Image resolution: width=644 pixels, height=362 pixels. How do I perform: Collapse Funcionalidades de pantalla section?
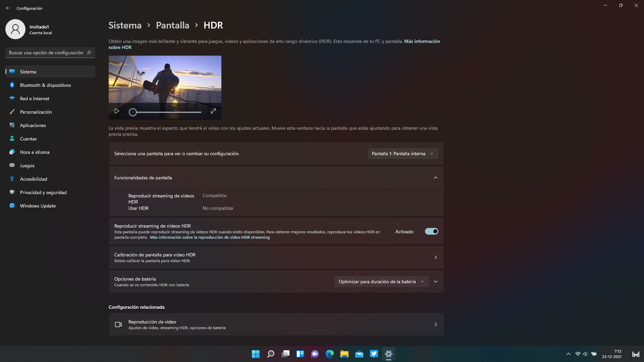click(435, 178)
